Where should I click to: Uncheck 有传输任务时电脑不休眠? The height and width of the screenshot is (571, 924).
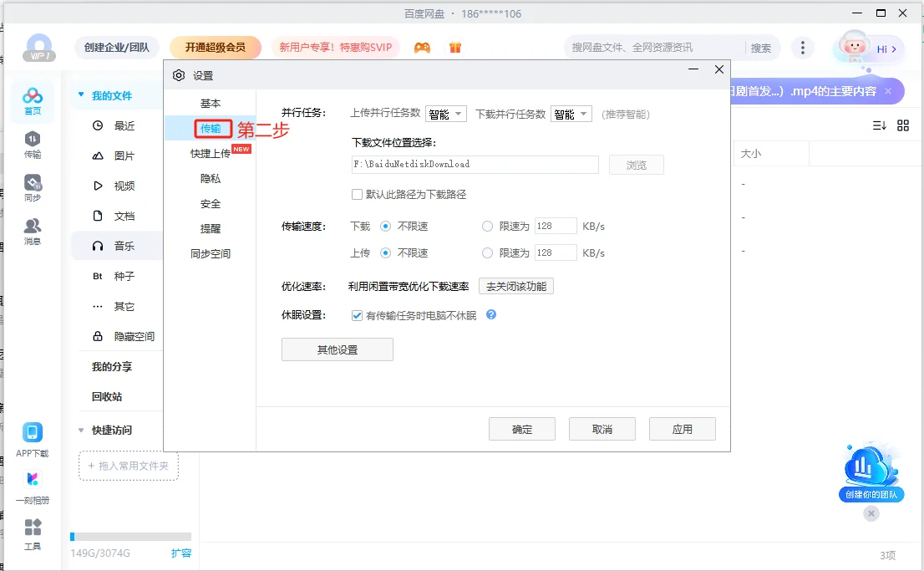(x=356, y=315)
